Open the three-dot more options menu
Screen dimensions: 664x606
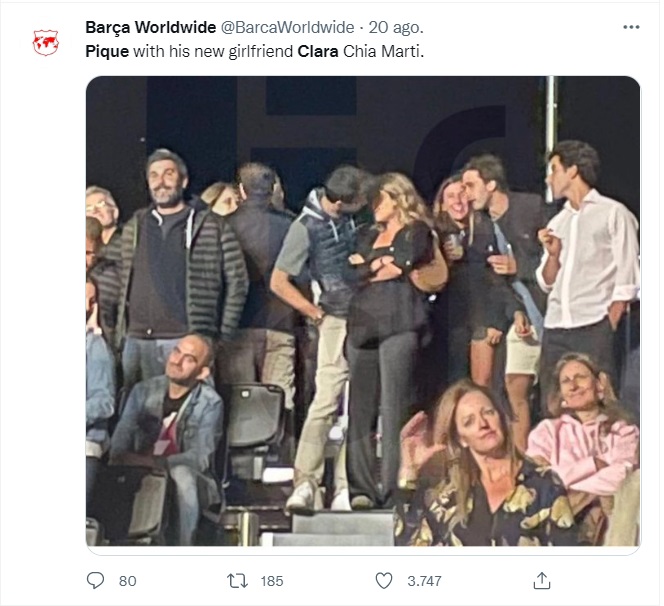coord(631,28)
